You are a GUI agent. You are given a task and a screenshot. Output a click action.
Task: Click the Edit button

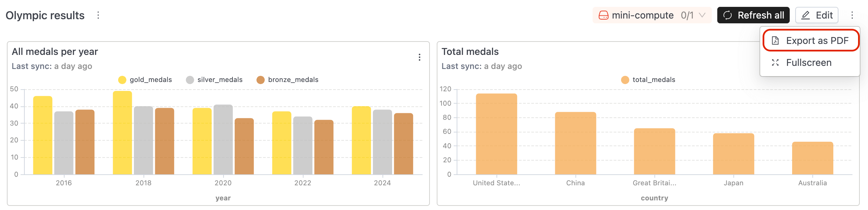point(817,15)
